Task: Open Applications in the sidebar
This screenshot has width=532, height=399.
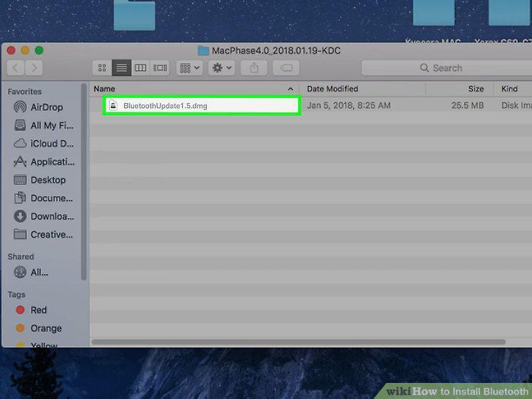Action: pos(44,161)
